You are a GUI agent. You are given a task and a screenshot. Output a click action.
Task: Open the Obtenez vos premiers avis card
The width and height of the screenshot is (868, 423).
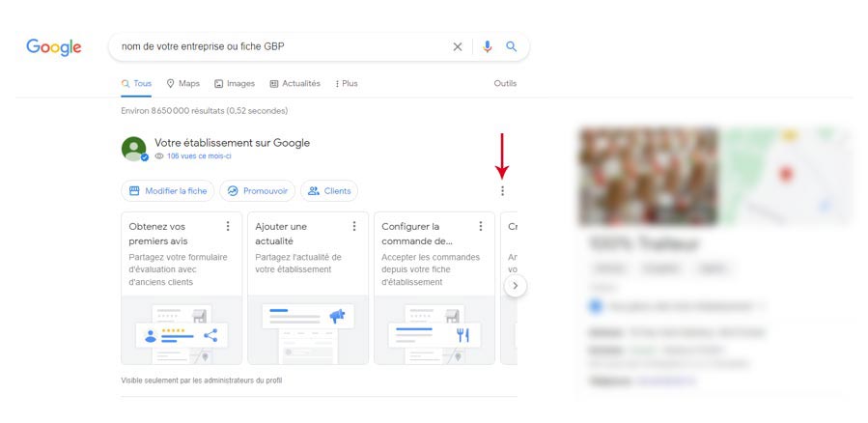182,288
